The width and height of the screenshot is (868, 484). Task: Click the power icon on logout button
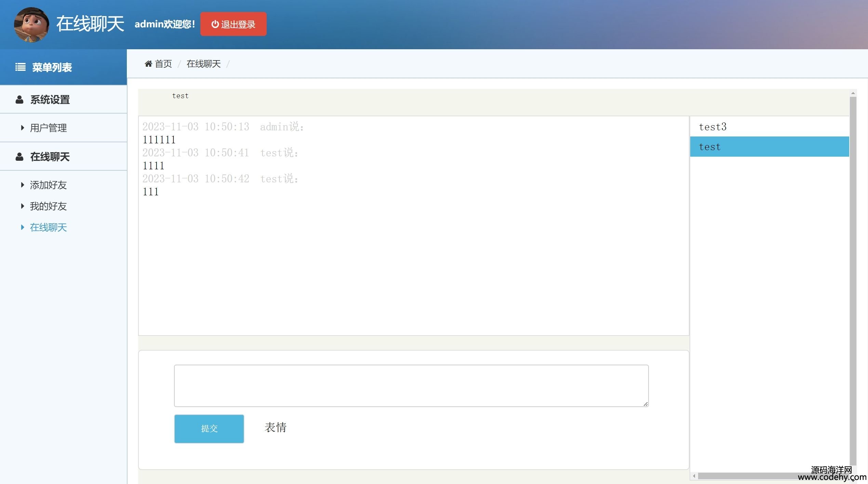coord(215,24)
